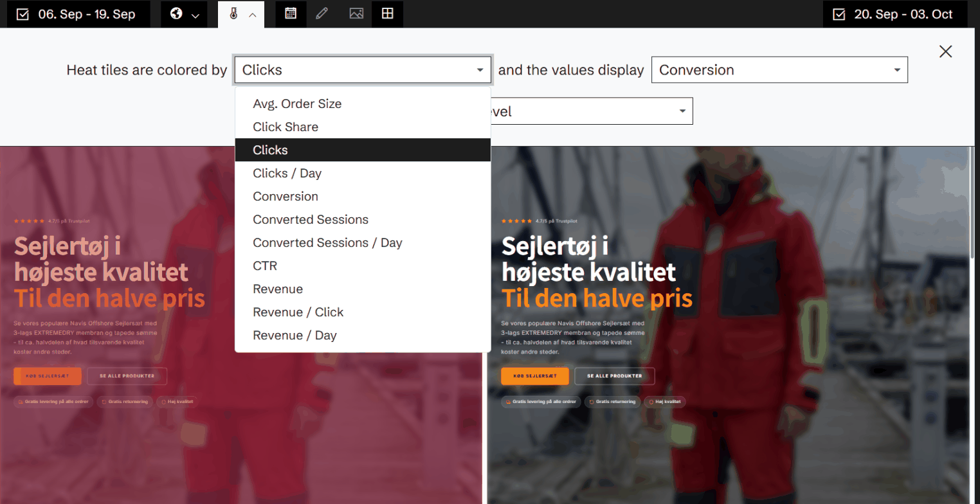
Task: Pick Revenue / Click from the list
Action: pyautogui.click(x=363, y=312)
